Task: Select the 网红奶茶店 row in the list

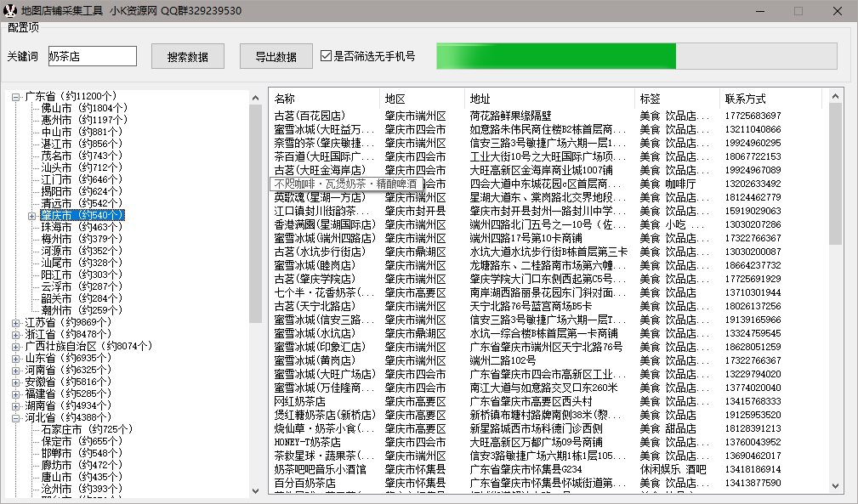Action: 300,401
